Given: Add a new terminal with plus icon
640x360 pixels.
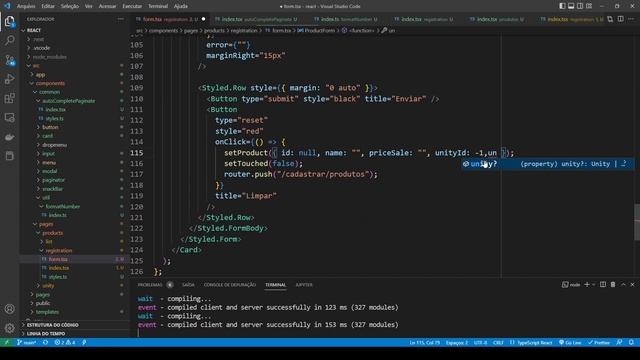Looking at the screenshot, I should click(587, 284).
